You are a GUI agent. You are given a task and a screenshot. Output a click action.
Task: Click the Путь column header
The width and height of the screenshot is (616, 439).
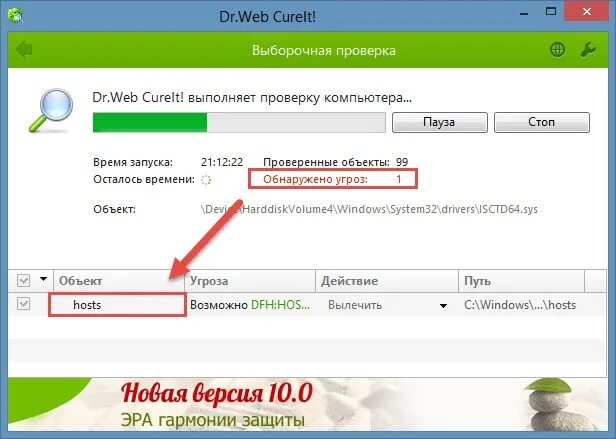(522, 281)
